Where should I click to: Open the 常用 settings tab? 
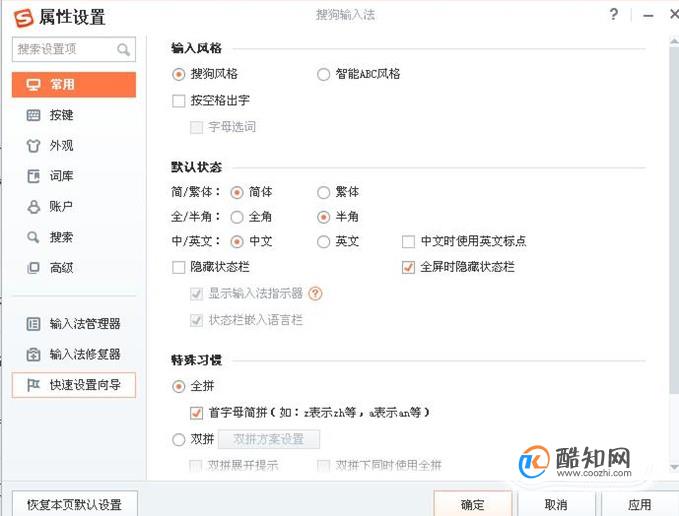pos(74,85)
